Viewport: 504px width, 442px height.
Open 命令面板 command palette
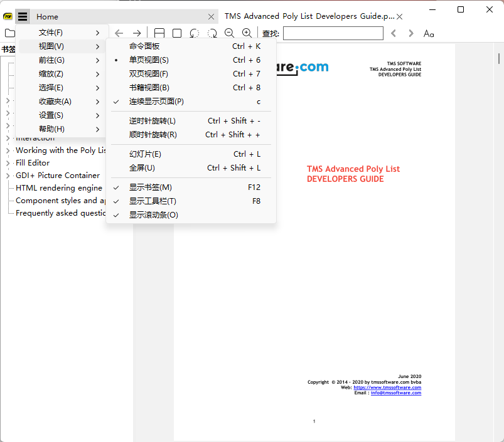pos(191,46)
